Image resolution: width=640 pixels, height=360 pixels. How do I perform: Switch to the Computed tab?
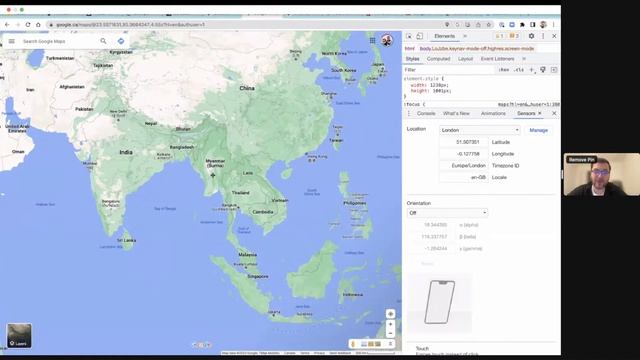438,59
